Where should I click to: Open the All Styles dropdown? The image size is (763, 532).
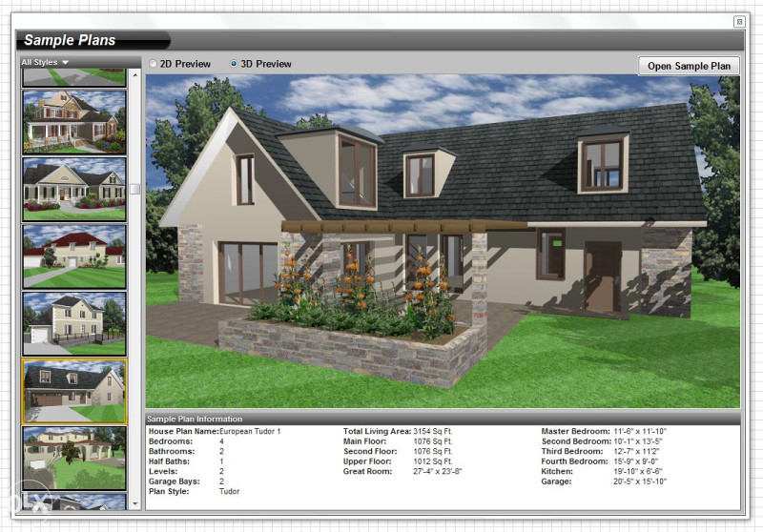[45, 62]
